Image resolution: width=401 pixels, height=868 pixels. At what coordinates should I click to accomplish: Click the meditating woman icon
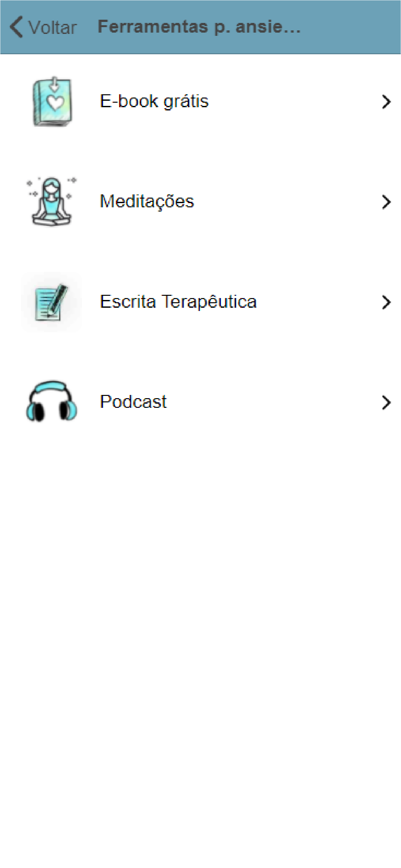pos(52,201)
